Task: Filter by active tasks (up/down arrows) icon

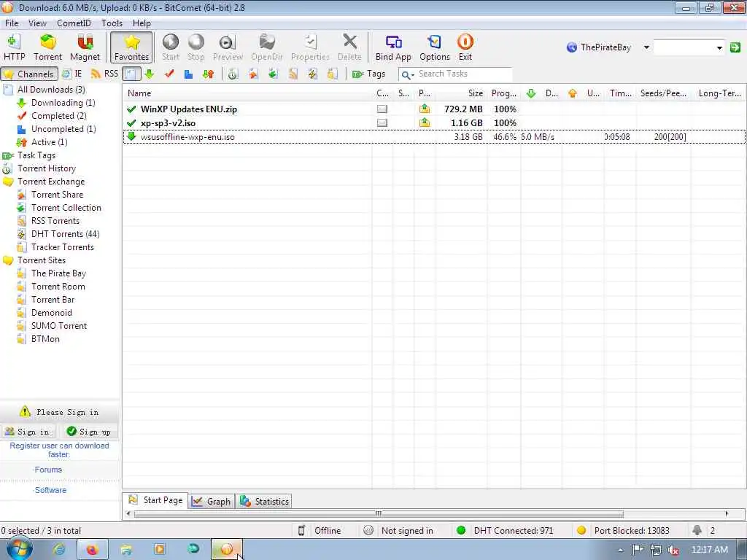Action: [208, 74]
